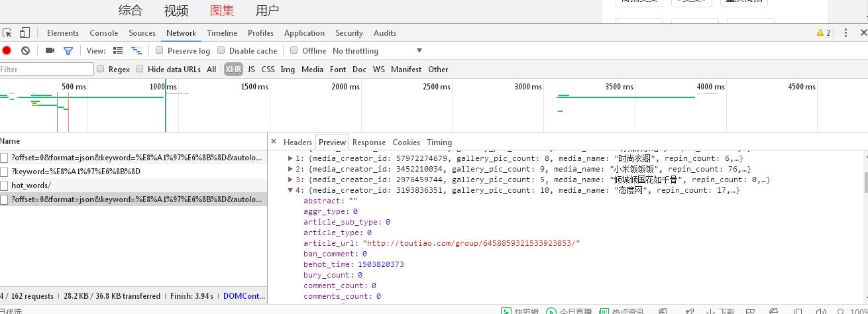868x314 pixels.
Task: Check Hide data URLs option
Action: pos(139,69)
